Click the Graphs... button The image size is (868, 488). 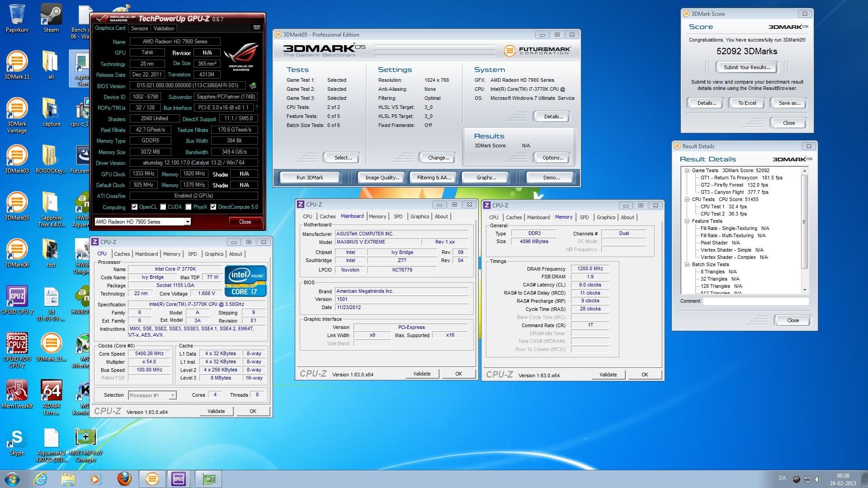[x=486, y=178]
